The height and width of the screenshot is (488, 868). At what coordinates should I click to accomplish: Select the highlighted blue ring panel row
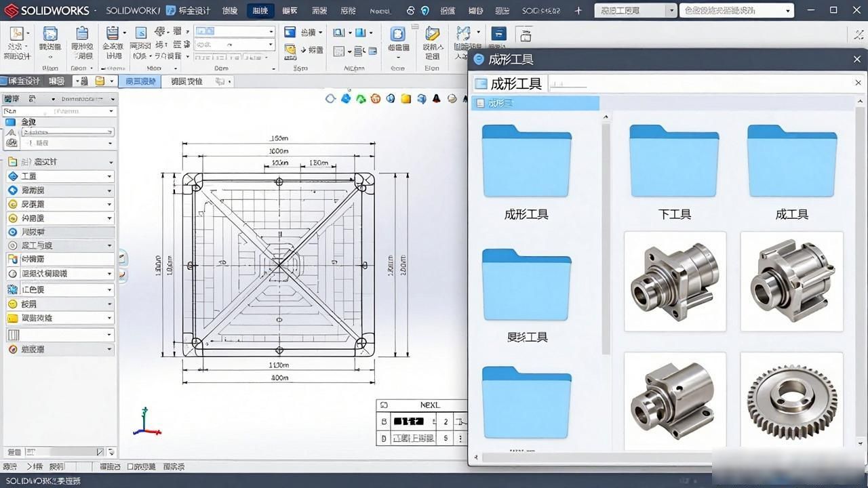click(60, 232)
